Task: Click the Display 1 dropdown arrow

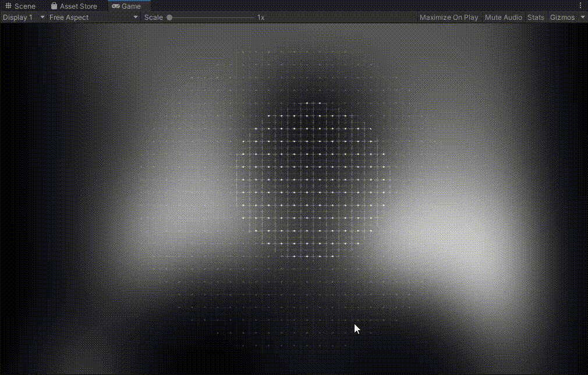Action: click(41, 17)
